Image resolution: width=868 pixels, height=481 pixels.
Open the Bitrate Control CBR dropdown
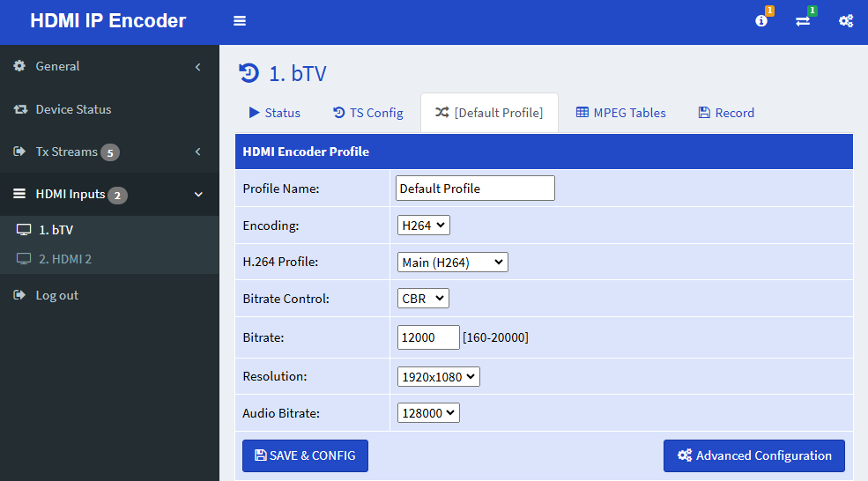tap(423, 299)
